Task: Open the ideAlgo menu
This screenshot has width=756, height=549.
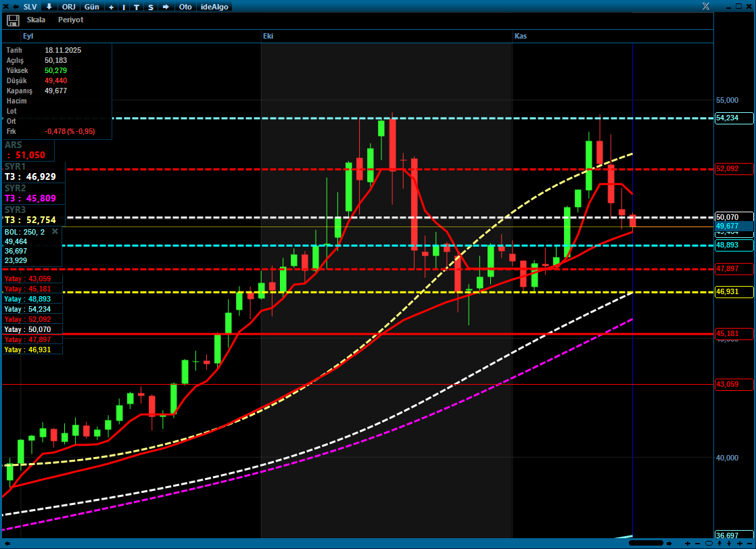Action: (214, 7)
